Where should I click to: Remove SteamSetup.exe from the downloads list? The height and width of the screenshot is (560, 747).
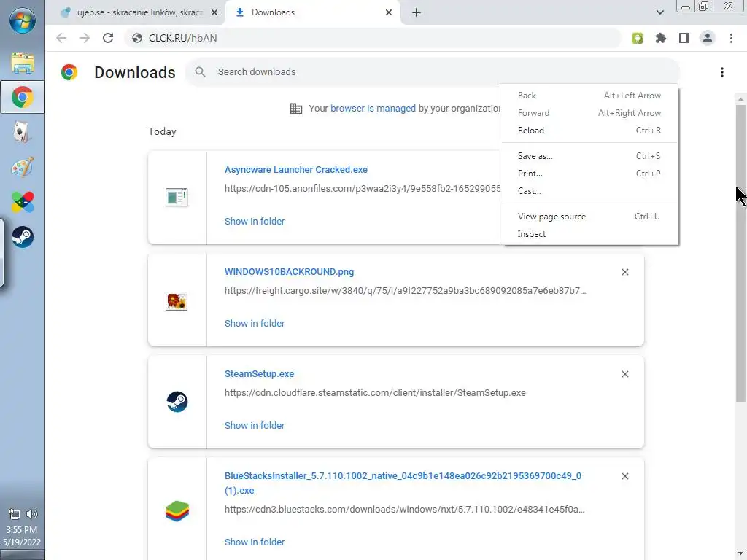click(625, 374)
